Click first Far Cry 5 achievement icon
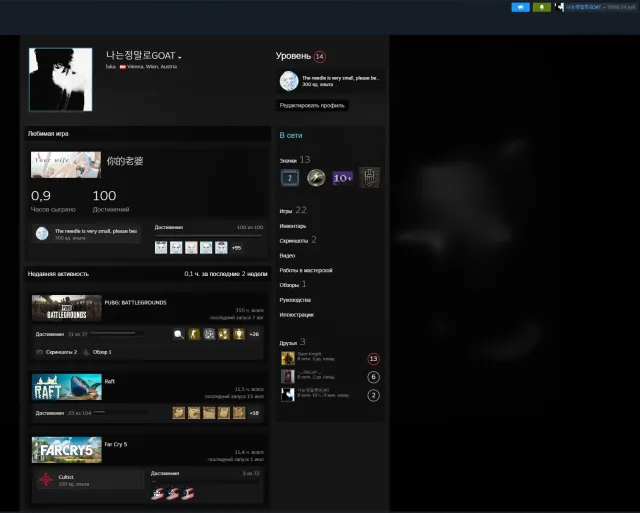This screenshot has height=513, width=640. [x=158, y=494]
